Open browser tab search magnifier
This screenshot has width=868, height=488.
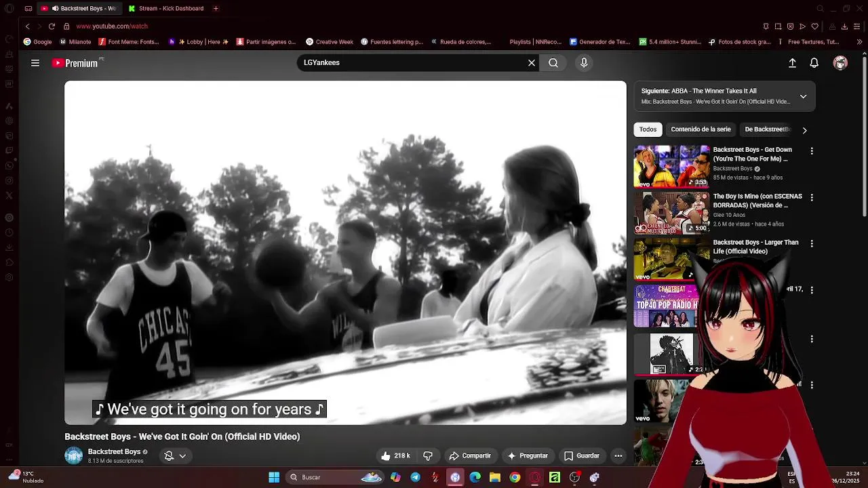[820, 8]
